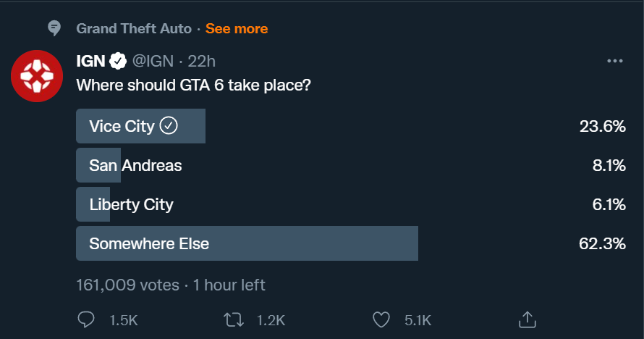Click the retweet arrows icon
The image size is (644, 339).
pyautogui.click(x=233, y=319)
